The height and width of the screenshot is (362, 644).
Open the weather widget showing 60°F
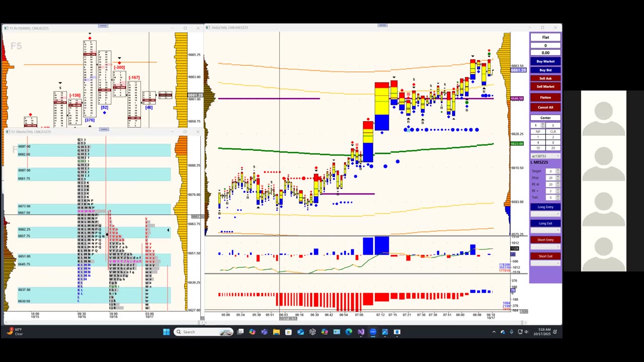click(14, 332)
